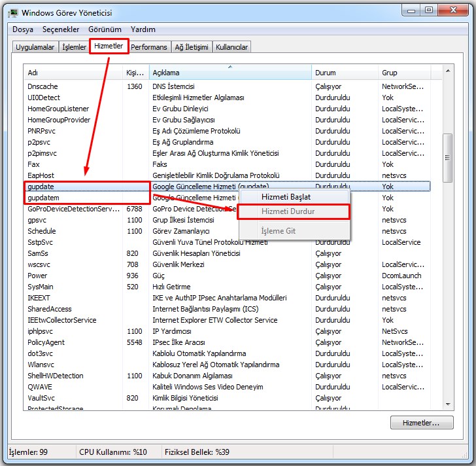Image resolution: width=476 pixels, height=466 pixels.
Task: Click the Grup column header
Action: click(x=409, y=73)
